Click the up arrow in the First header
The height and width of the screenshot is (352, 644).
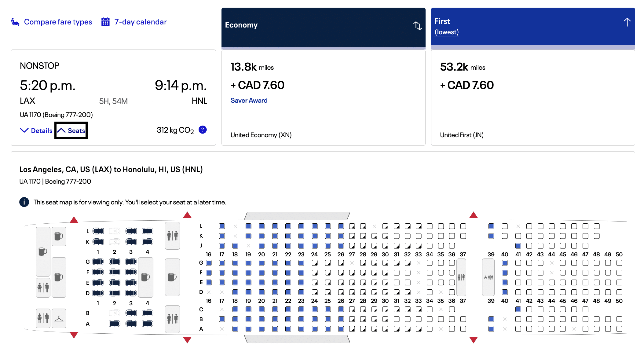pyautogui.click(x=627, y=22)
